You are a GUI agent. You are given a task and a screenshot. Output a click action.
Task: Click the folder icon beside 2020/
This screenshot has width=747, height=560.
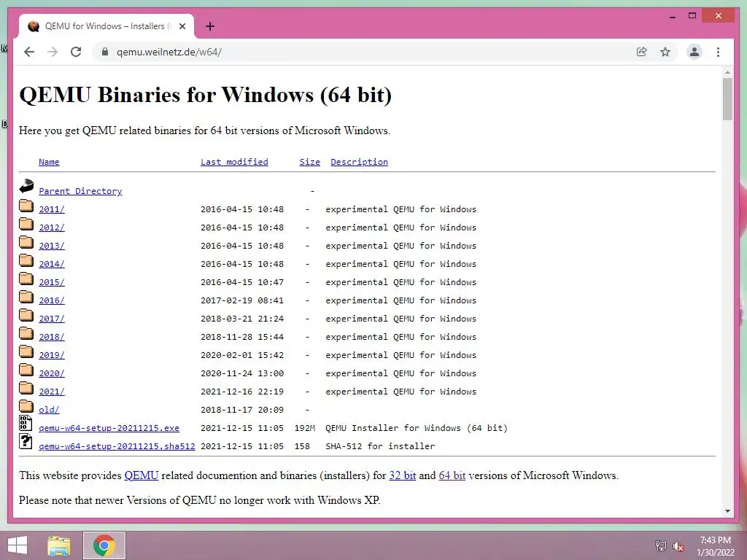click(x=26, y=370)
